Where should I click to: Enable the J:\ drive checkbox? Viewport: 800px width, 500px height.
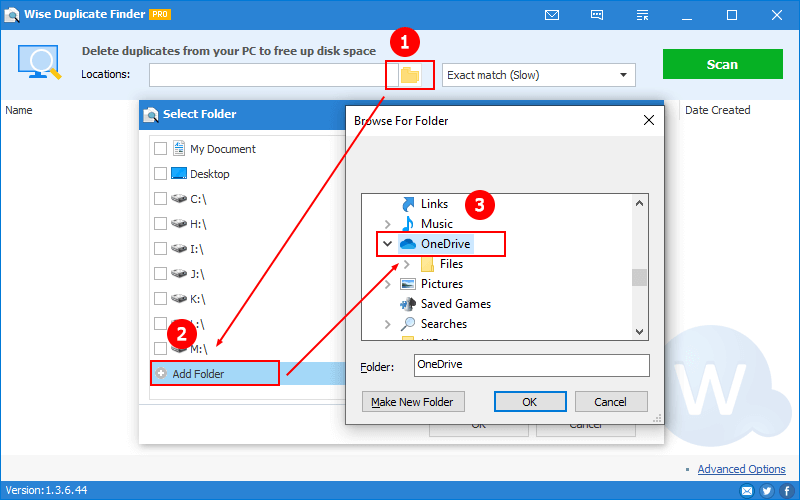click(x=160, y=273)
